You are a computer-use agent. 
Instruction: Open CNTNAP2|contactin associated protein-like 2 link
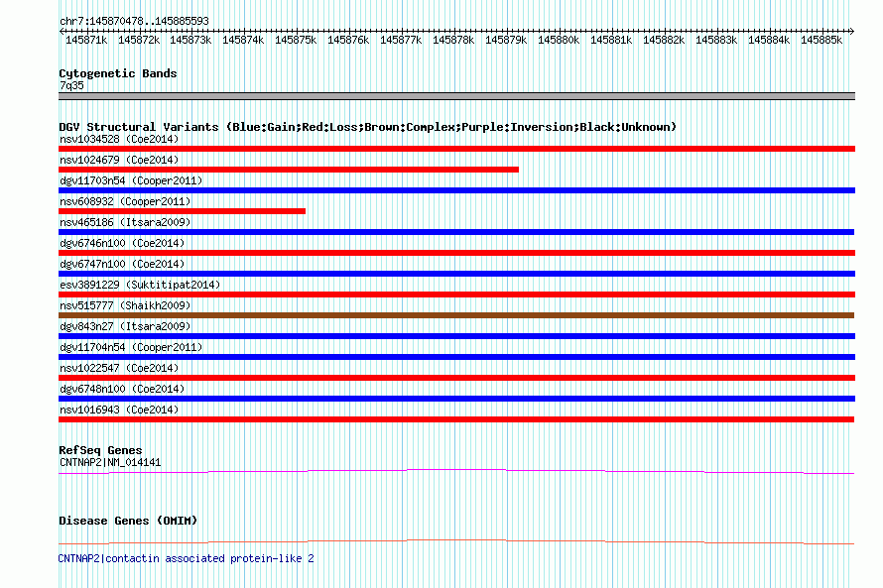[x=186, y=558]
